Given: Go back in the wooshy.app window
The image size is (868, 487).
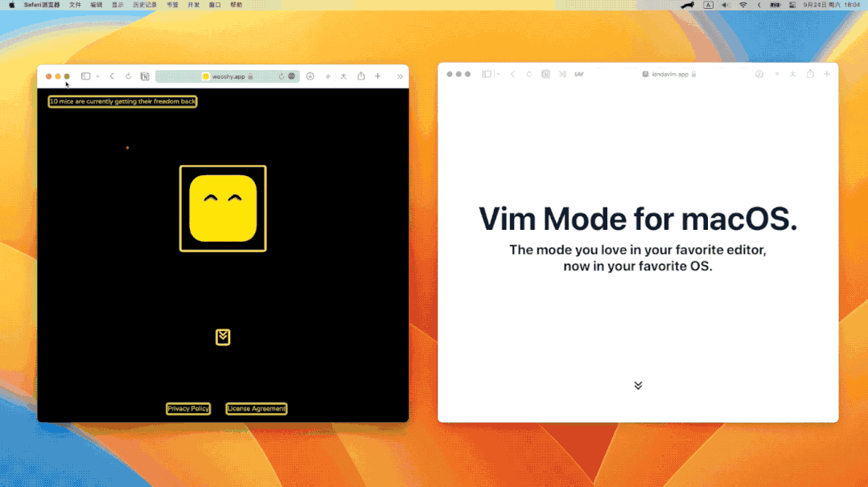Looking at the screenshot, I should pos(112,76).
